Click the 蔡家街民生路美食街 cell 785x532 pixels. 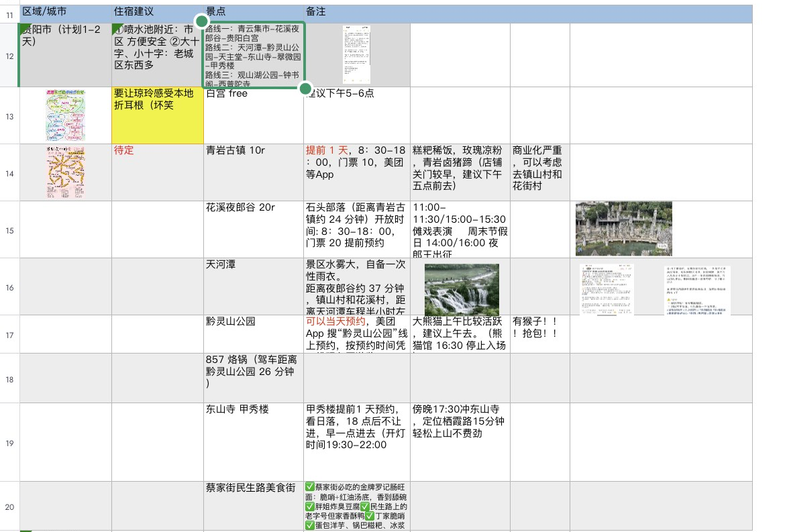(254, 507)
